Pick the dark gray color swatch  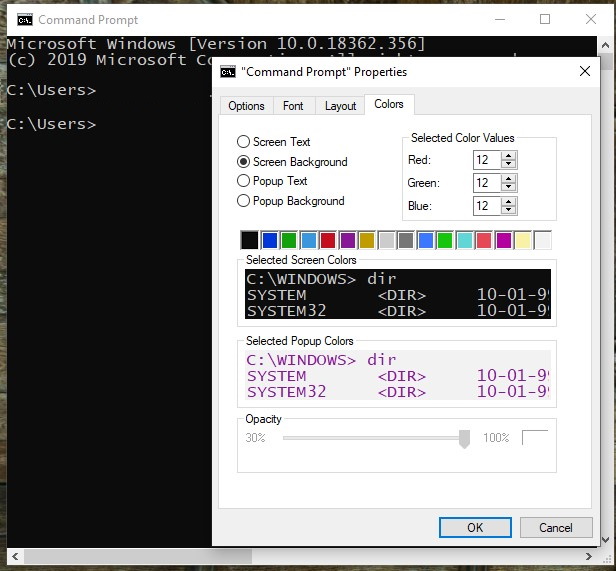[x=406, y=241]
